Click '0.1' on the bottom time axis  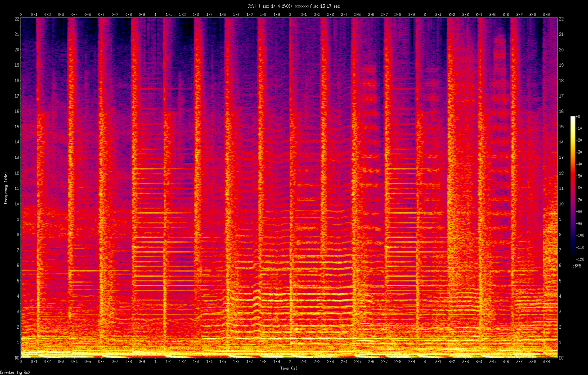[x=34, y=362]
